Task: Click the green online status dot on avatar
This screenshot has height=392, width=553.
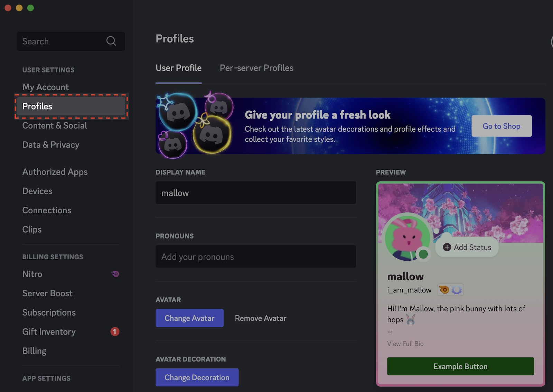Action: (424, 255)
